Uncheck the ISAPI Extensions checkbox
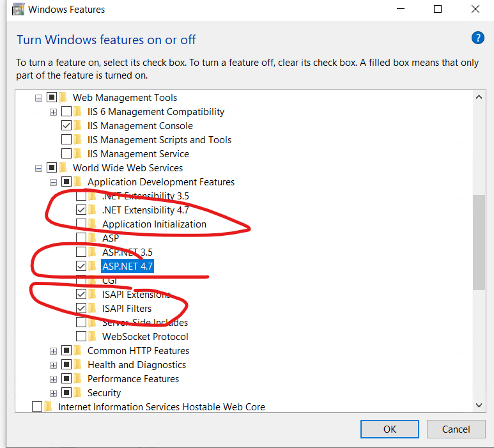The image size is (494, 448). [x=81, y=294]
